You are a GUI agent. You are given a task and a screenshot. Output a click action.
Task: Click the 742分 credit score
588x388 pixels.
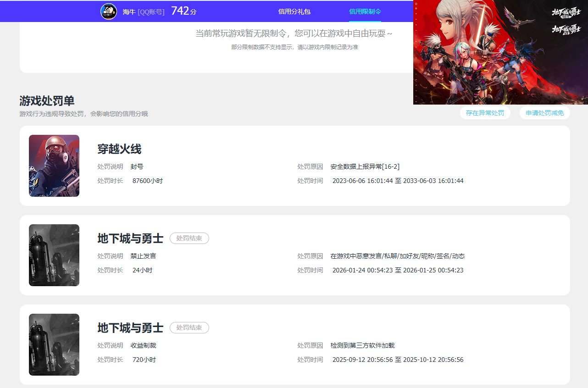pyautogui.click(x=184, y=11)
